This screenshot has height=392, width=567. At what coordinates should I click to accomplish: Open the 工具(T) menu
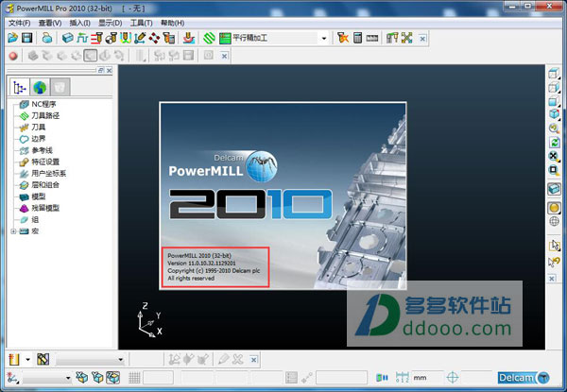pyautogui.click(x=141, y=23)
